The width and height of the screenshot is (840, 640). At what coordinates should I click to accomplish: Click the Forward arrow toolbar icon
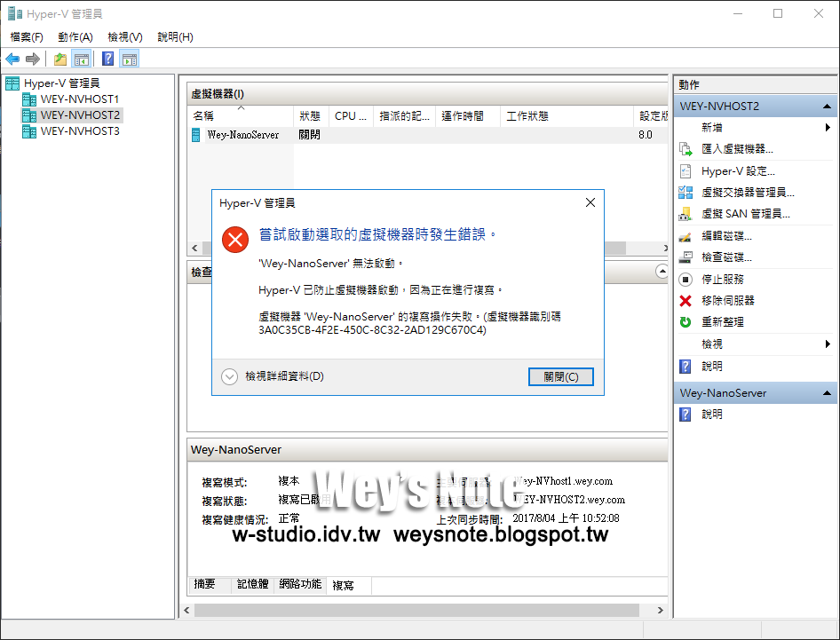pyautogui.click(x=33, y=59)
